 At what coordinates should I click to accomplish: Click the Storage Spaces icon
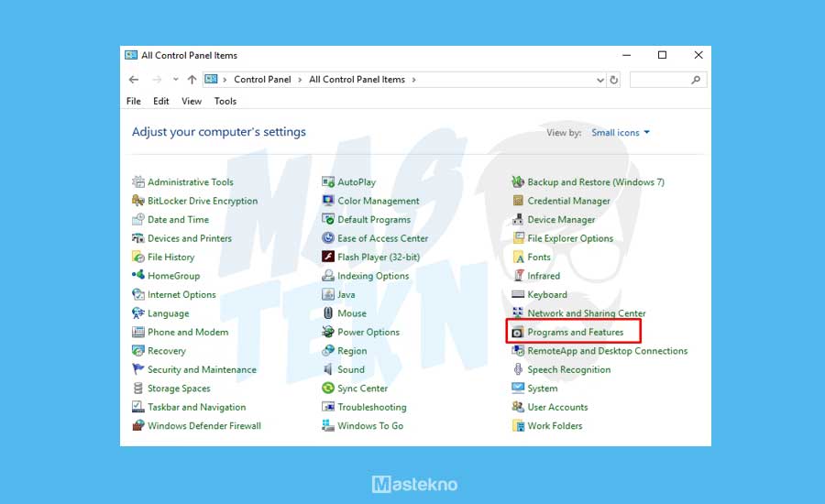[x=138, y=389]
